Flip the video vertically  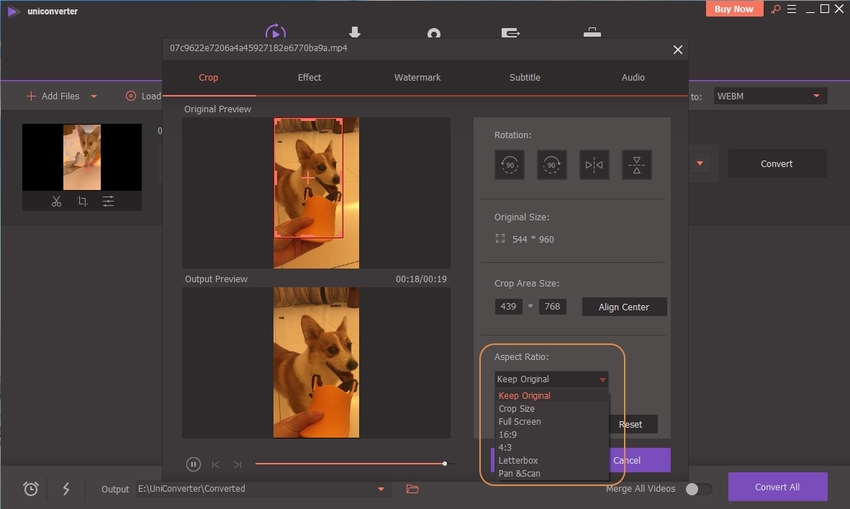[x=636, y=165]
